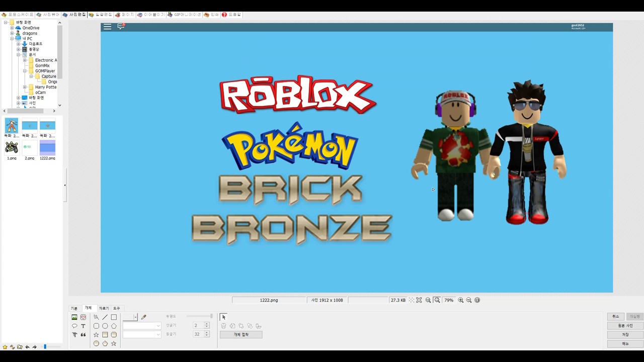
Task: Choose the filled rounded rectangle shape tool
Action: (x=114, y=334)
